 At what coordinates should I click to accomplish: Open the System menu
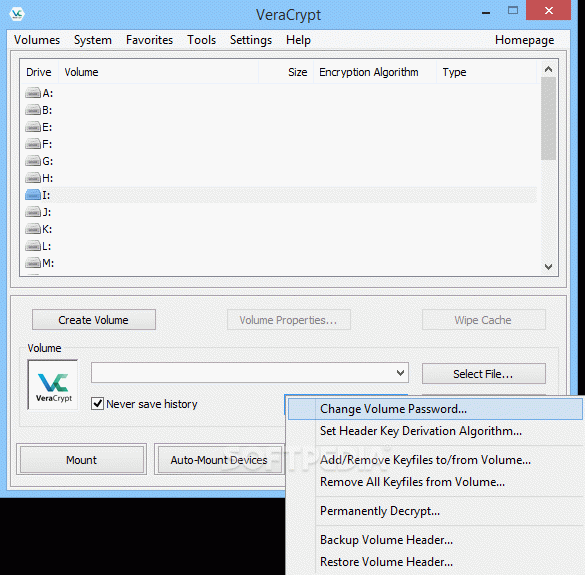(x=93, y=40)
